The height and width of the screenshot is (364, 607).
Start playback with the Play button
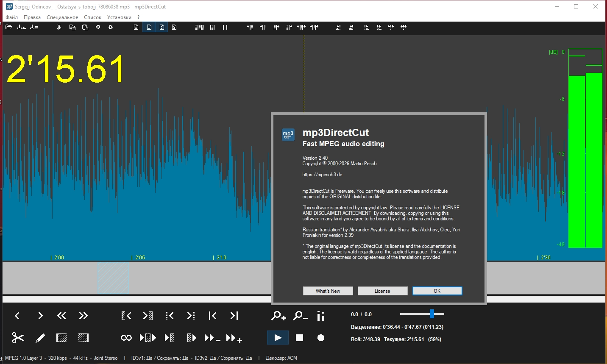click(278, 338)
